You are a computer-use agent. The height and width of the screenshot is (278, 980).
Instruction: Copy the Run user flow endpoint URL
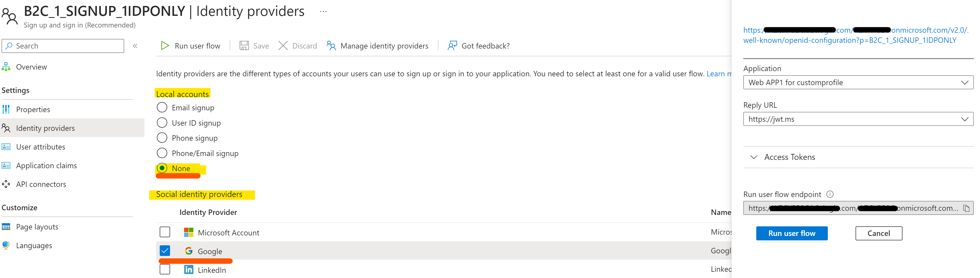(x=967, y=208)
